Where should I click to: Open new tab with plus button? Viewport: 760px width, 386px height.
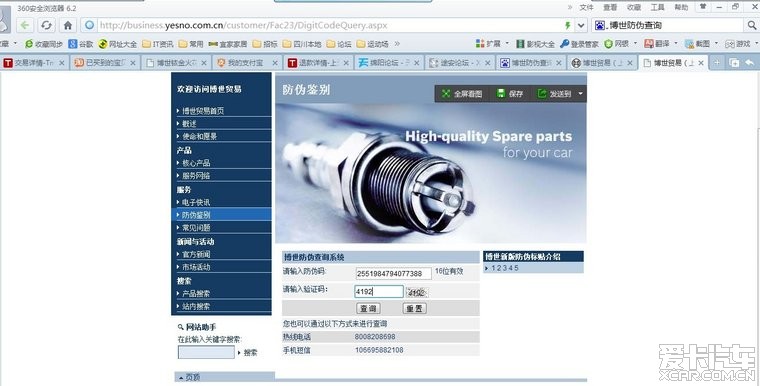coord(716,63)
